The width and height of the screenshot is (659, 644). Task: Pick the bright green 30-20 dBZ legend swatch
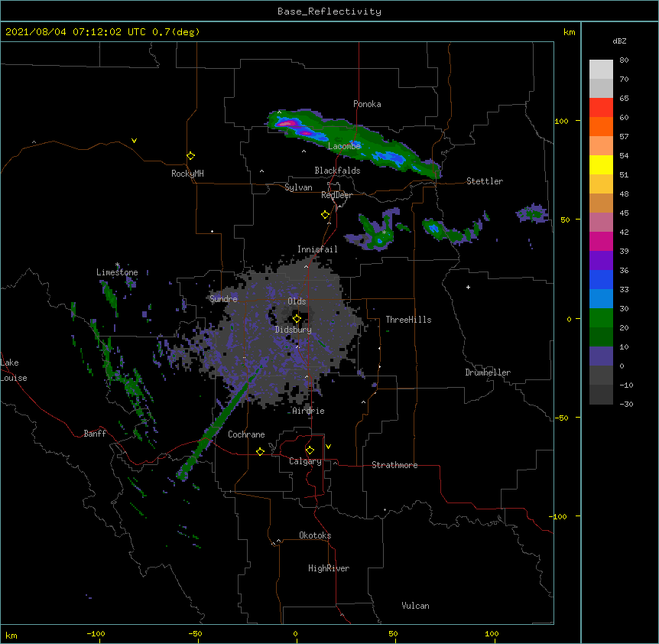point(601,318)
